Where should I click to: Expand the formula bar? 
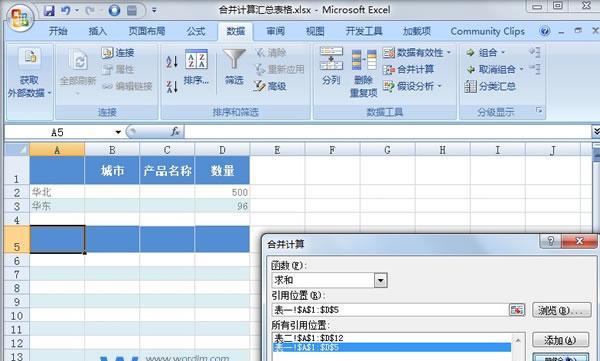596,132
